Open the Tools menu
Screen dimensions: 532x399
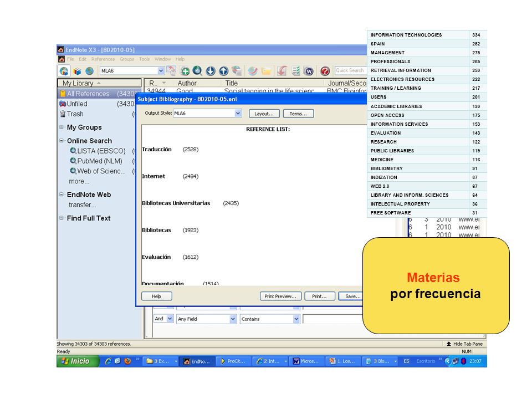(x=144, y=59)
